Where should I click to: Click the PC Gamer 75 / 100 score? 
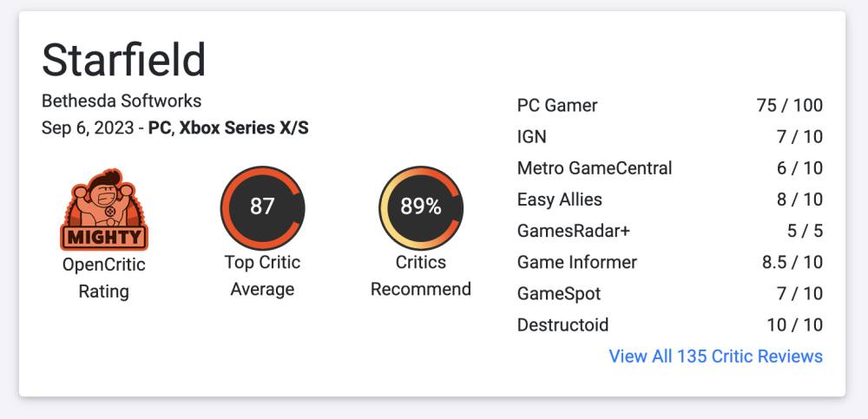tap(789, 106)
